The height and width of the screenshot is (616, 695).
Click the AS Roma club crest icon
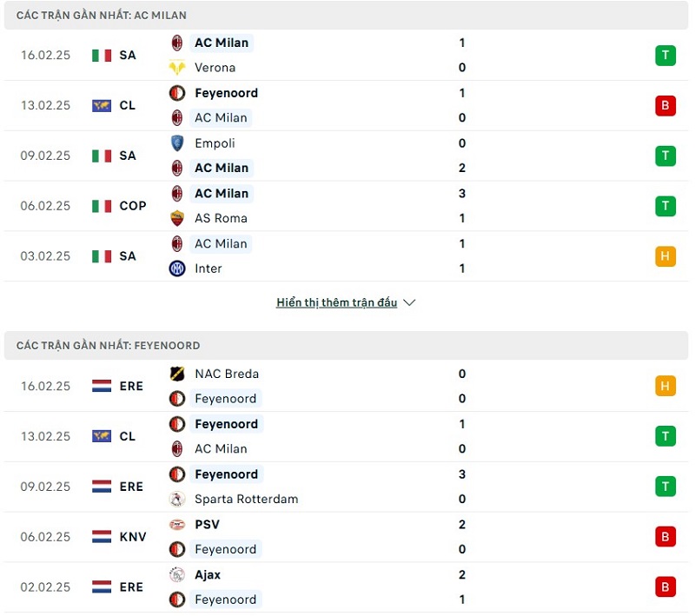tap(177, 218)
